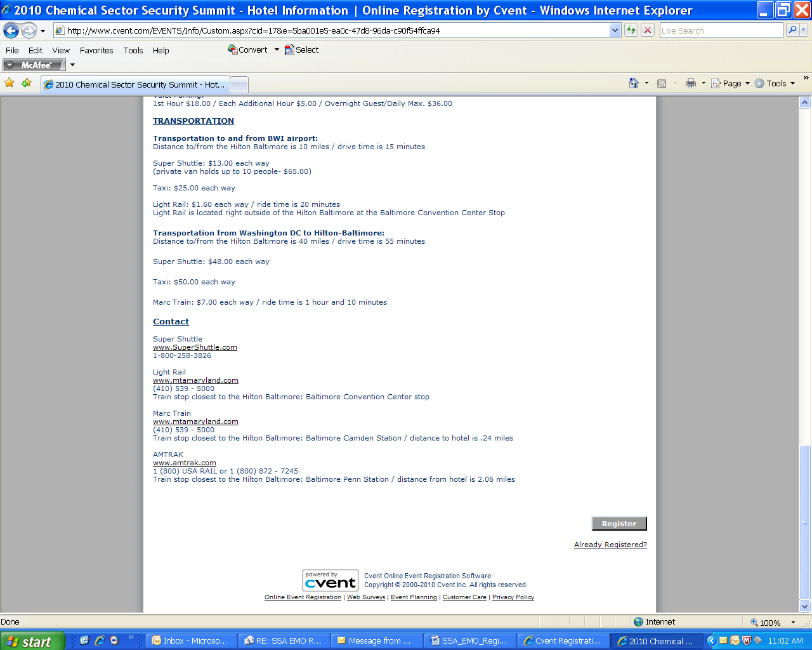Click the Internet security zone indicator
The width and height of the screenshot is (812, 650).
point(655,622)
